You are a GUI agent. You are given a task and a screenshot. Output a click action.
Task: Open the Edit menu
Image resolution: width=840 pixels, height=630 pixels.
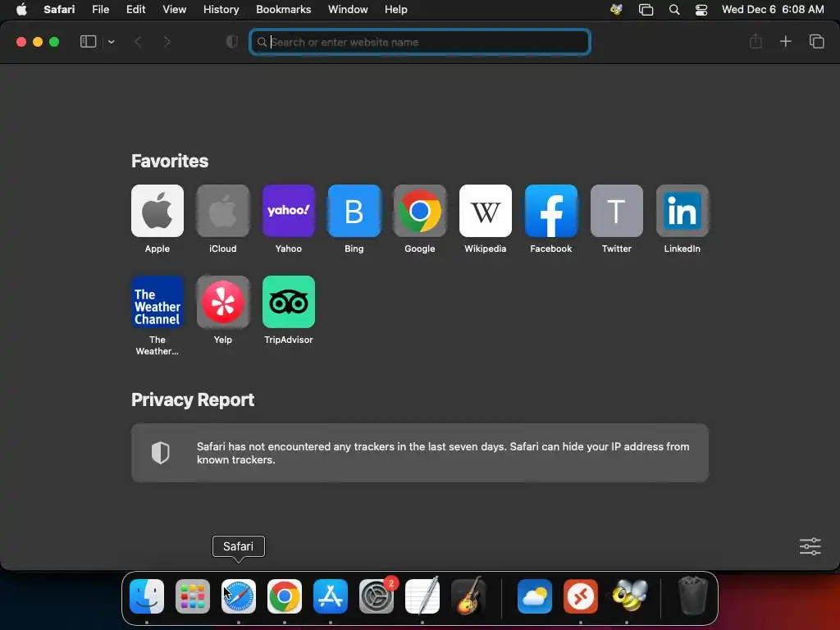click(135, 9)
